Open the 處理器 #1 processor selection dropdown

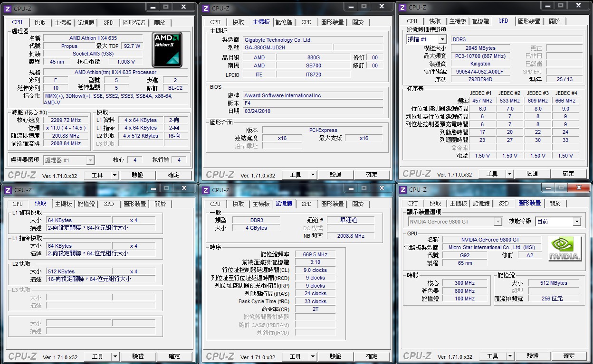point(69,160)
